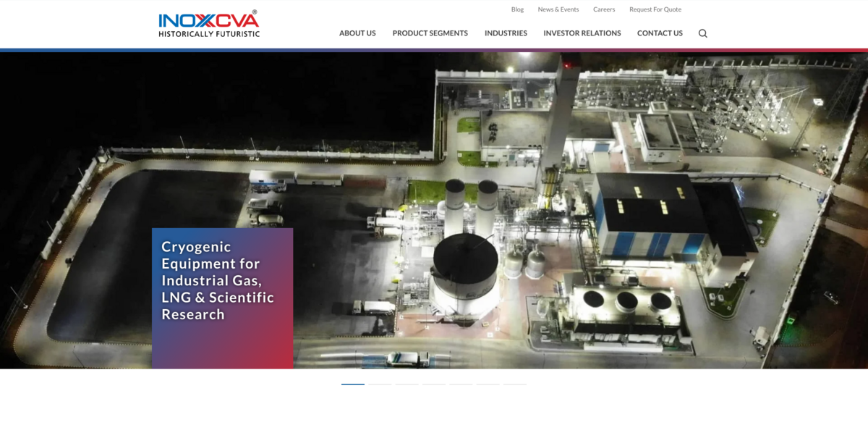Expand the Industries menu
Viewport: 868px width, 425px height.
[506, 33]
